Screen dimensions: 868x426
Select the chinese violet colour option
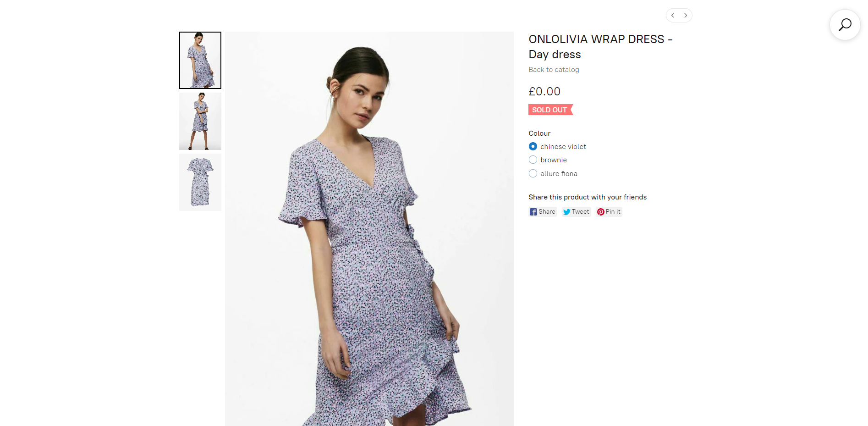(x=533, y=146)
